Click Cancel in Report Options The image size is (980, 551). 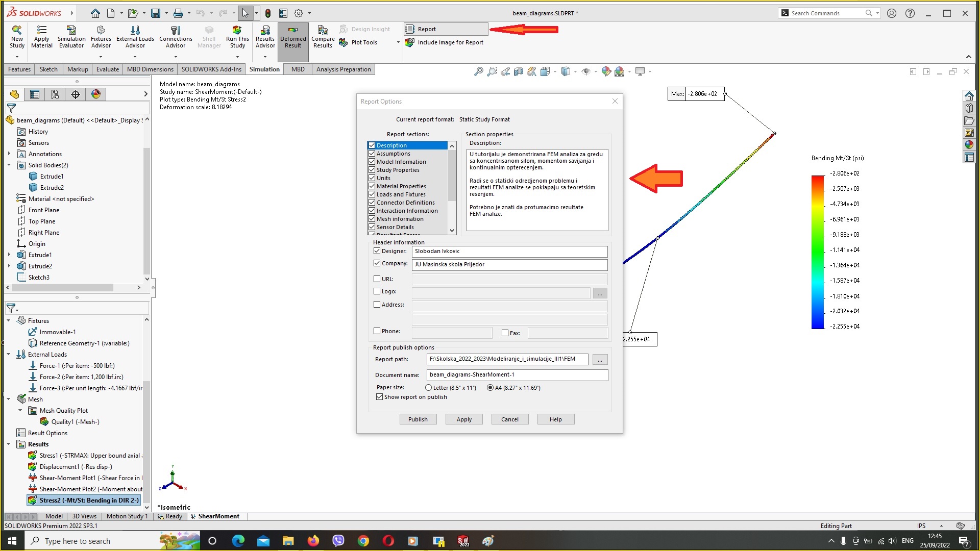(510, 419)
